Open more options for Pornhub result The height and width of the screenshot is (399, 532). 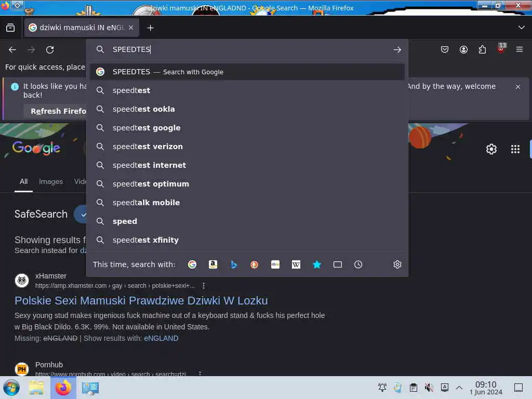(200, 373)
